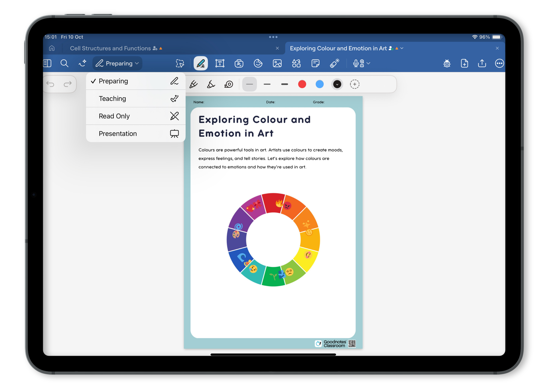Screen dimensions: 555x392
Task: Select the thinnest stroke width
Action: click(249, 84)
